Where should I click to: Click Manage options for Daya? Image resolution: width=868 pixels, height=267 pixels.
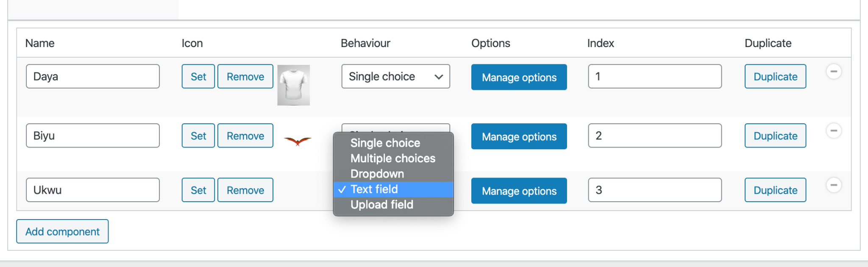click(x=519, y=77)
